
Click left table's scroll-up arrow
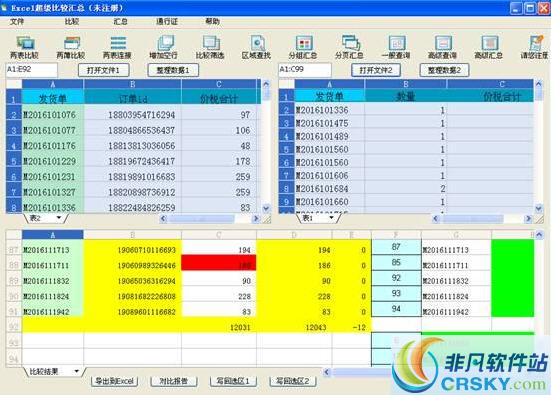point(266,84)
